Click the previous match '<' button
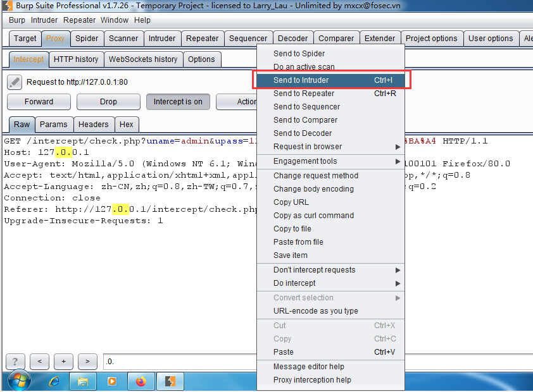 point(39,362)
